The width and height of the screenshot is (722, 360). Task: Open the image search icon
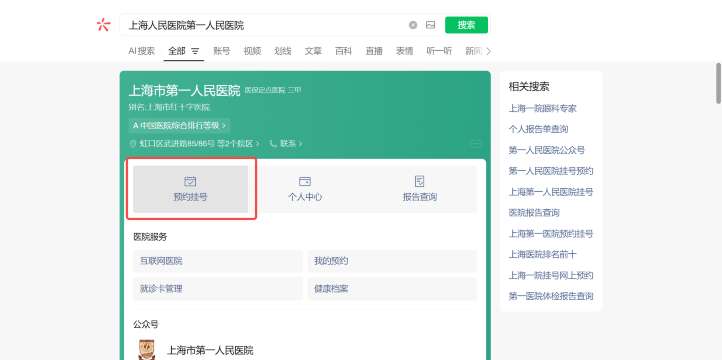431,25
